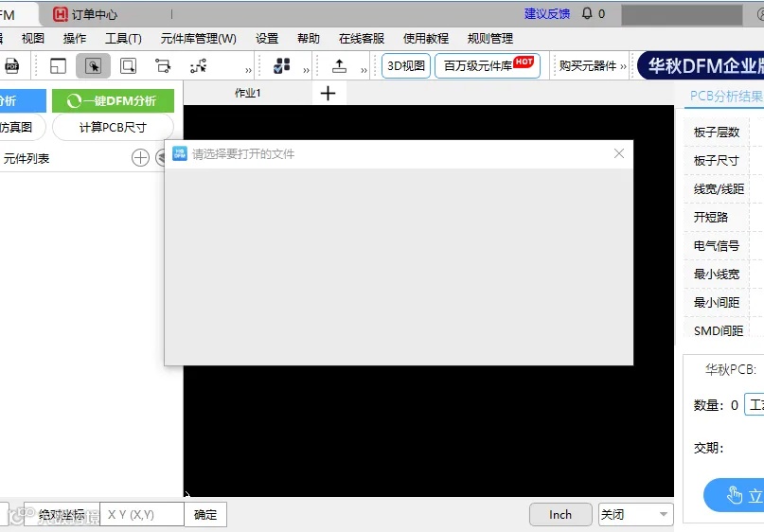Click 计算PCB尺寸 button
The image size is (764, 532).
pos(113,128)
